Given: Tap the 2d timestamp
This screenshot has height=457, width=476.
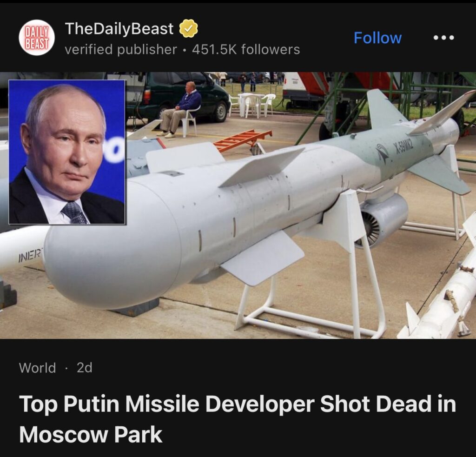Looking at the screenshot, I should (x=85, y=368).
